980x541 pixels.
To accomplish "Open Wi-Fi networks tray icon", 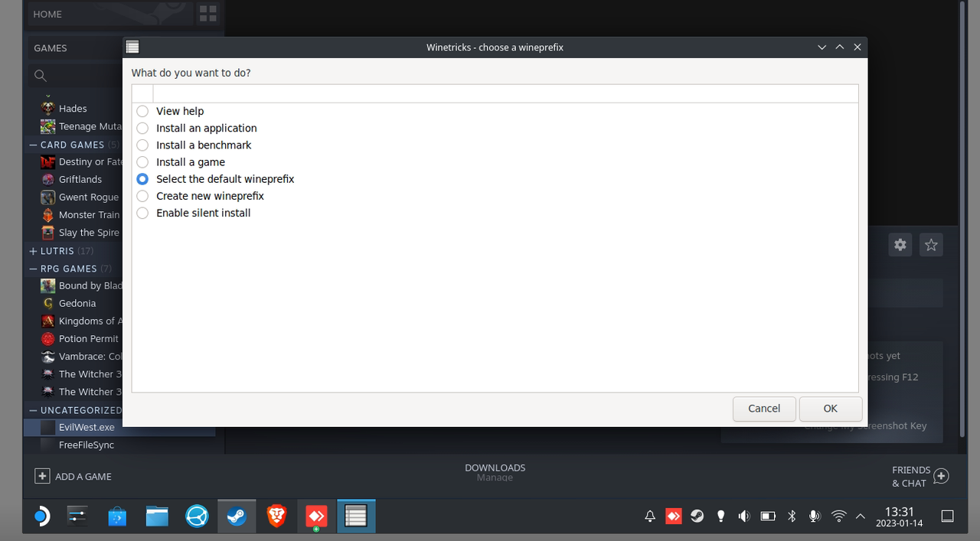I will pos(838,517).
